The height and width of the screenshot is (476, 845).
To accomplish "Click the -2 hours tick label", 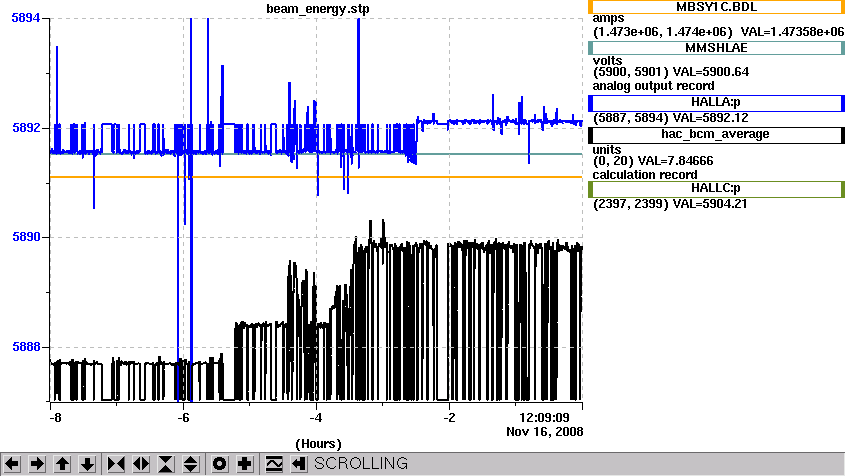I will pyautogui.click(x=449, y=418).
